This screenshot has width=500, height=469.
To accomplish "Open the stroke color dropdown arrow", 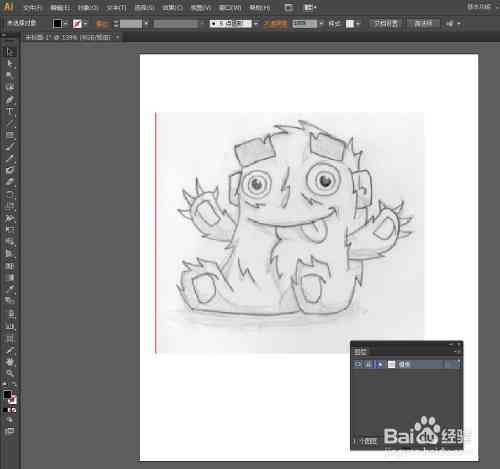I will [86, 24].
